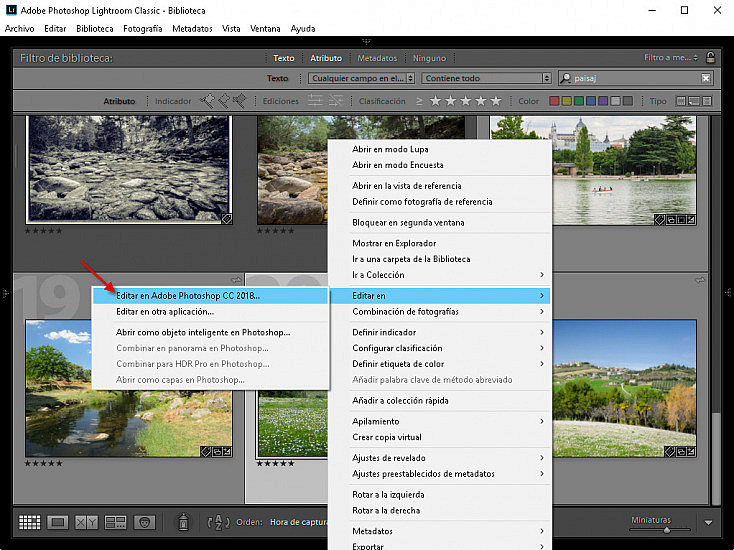Click crop badge on lake palace photo
Viewport: 734px width, 550px height.
click(681, 220)
